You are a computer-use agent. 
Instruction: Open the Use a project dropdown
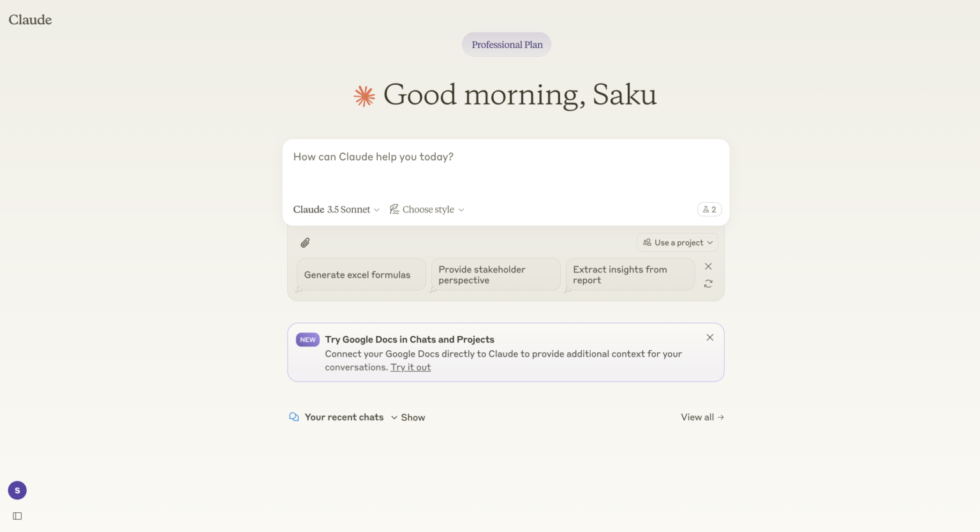tap(678, 242)
